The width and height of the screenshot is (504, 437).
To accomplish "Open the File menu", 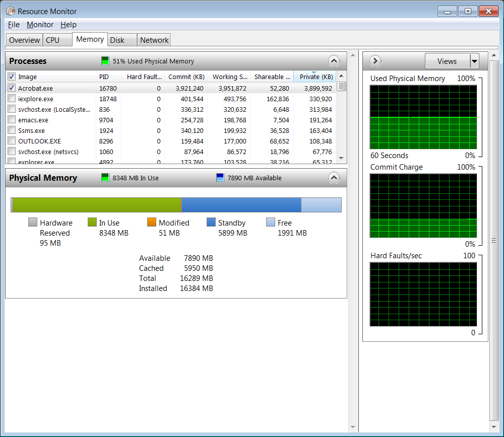I will [x=14, y=25].
